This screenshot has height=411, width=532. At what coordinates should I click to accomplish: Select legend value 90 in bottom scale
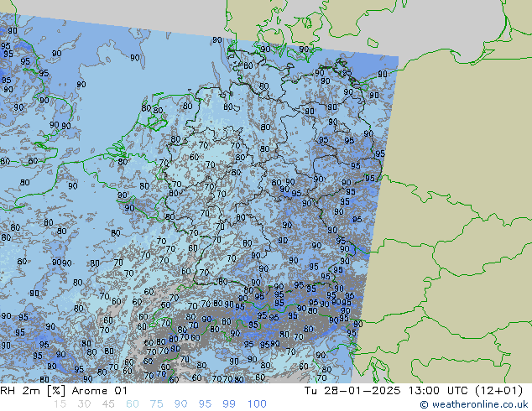180,404
